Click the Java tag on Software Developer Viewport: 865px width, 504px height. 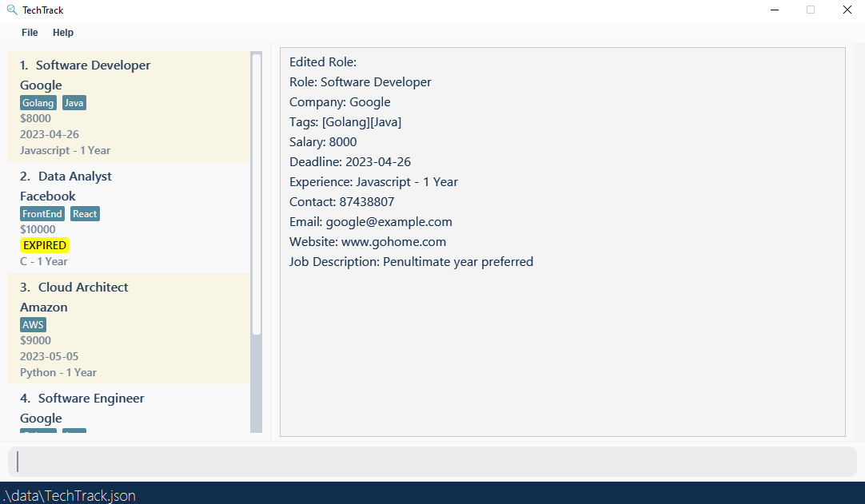click(74, 103)
